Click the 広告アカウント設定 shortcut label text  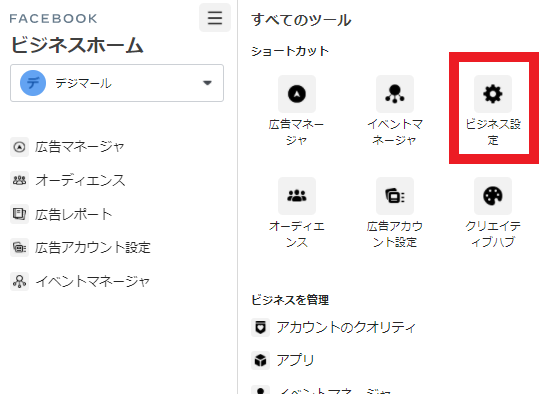395,234
